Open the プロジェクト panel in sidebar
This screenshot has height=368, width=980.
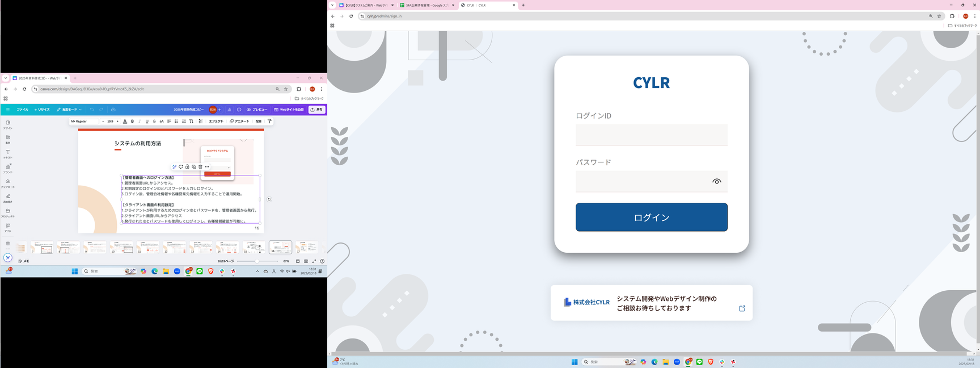[8, 213]
